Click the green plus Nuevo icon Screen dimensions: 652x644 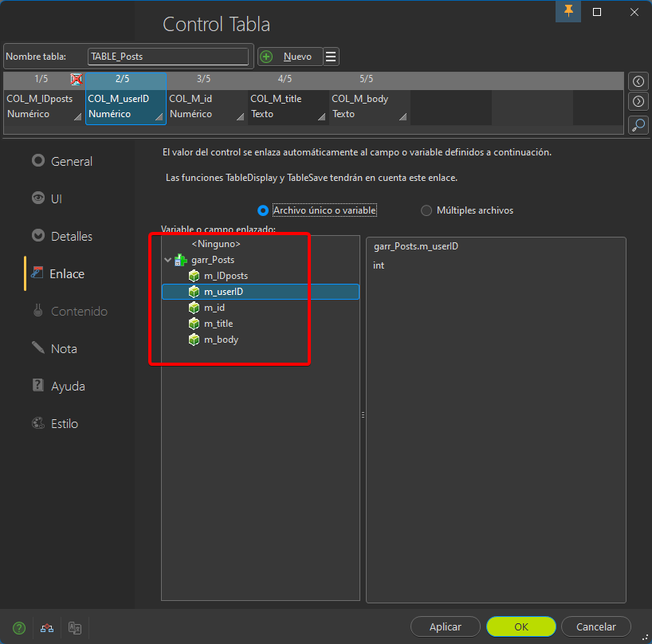(266, 57)
